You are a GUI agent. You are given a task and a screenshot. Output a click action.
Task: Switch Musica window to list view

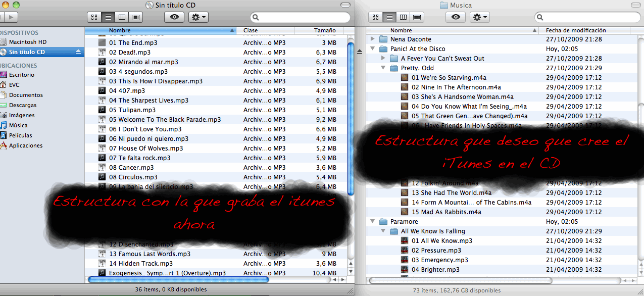pos(389,17)
